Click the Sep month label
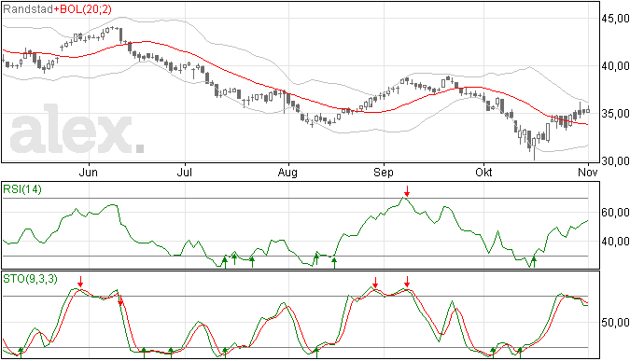644x361 pixels. click(384, 172)
